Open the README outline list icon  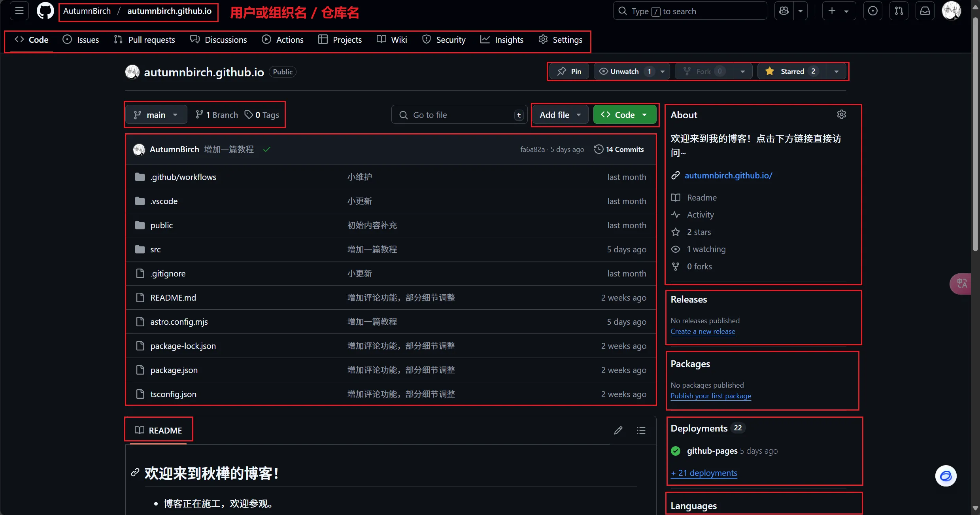point(641,430)
